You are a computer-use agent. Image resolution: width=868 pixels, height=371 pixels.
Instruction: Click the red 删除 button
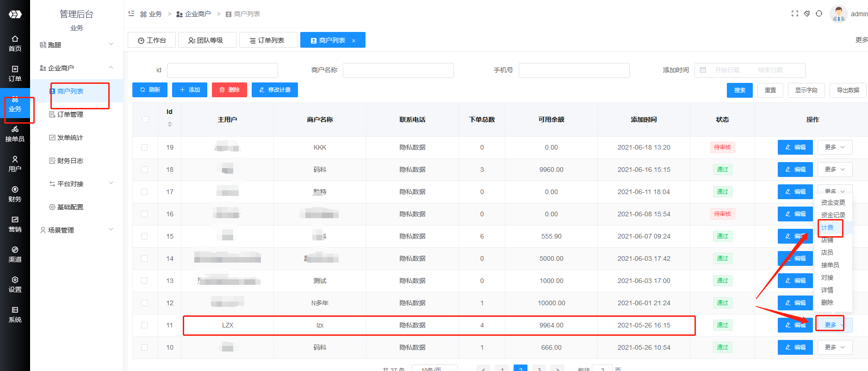(x=229, y=90)
